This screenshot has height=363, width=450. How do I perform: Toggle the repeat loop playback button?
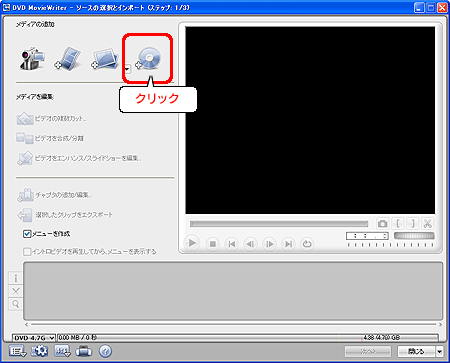tap(307, 244)
